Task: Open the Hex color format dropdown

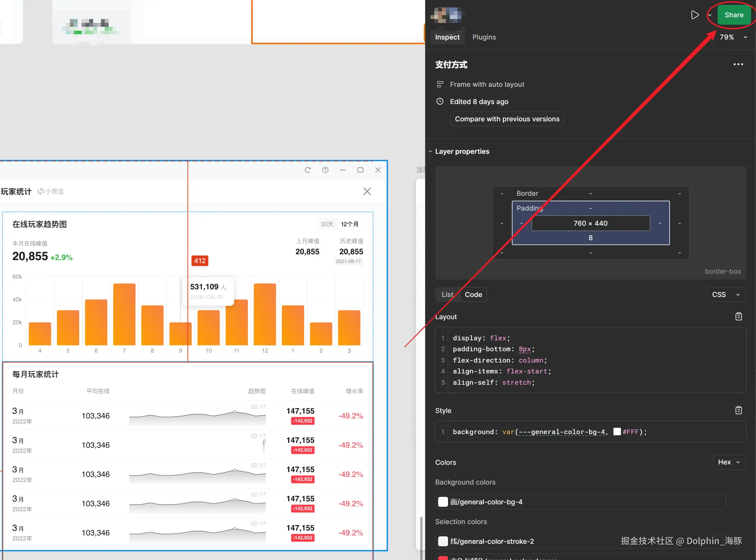Action: coord(729,462)
